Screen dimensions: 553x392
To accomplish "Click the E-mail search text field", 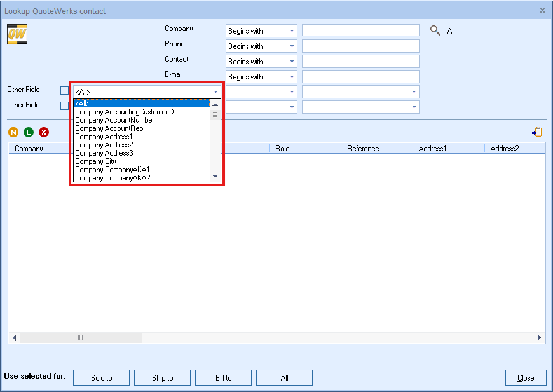I will [360, 76].
